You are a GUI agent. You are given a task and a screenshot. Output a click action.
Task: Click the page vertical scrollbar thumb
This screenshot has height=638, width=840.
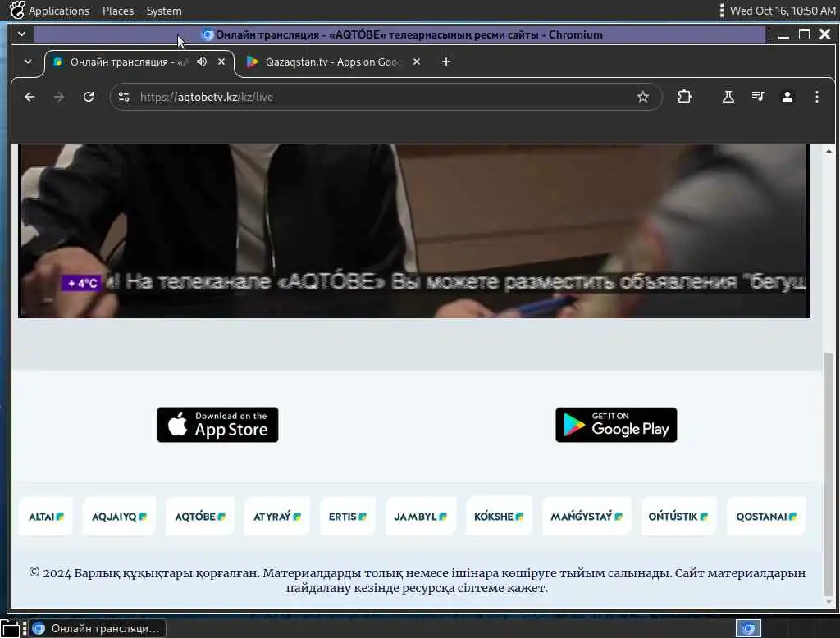[829, 474]
